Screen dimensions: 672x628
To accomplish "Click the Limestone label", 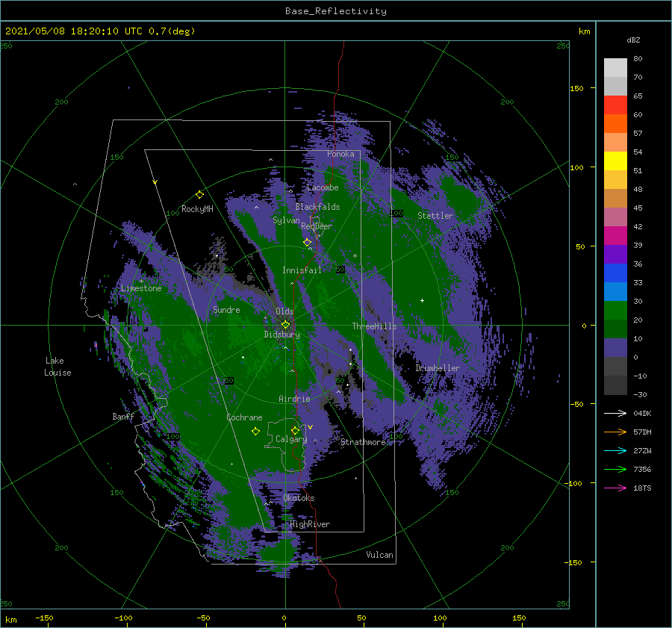I will click(141, 288).
